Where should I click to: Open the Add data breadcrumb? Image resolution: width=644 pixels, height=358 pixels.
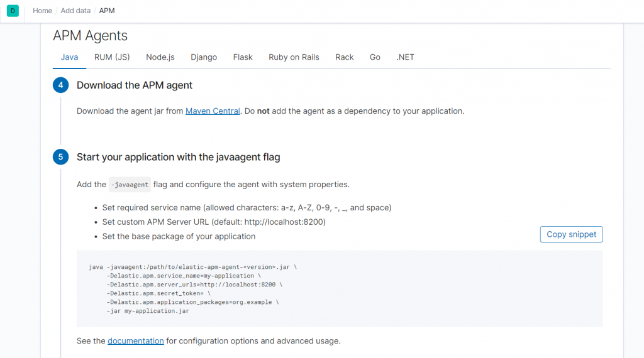click(x=75, y=11)
